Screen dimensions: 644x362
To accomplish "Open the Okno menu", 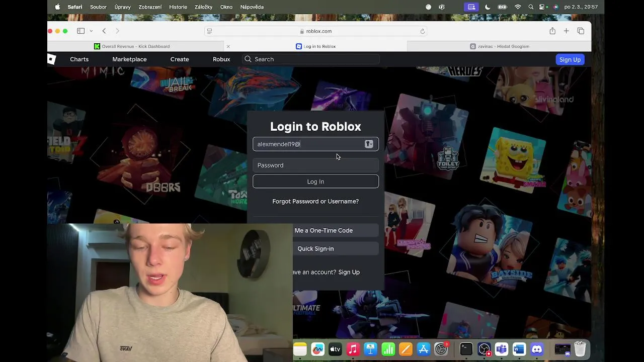I will 226,7.
